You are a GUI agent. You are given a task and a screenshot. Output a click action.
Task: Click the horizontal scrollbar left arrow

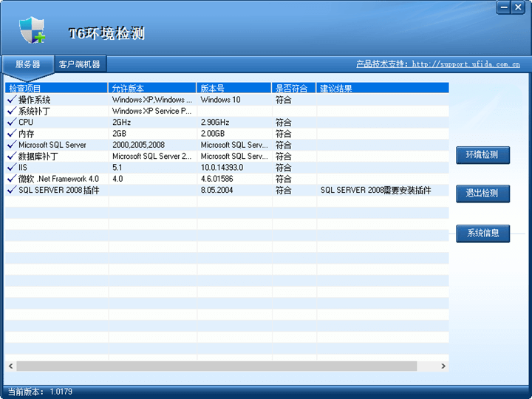click(10, 366)
